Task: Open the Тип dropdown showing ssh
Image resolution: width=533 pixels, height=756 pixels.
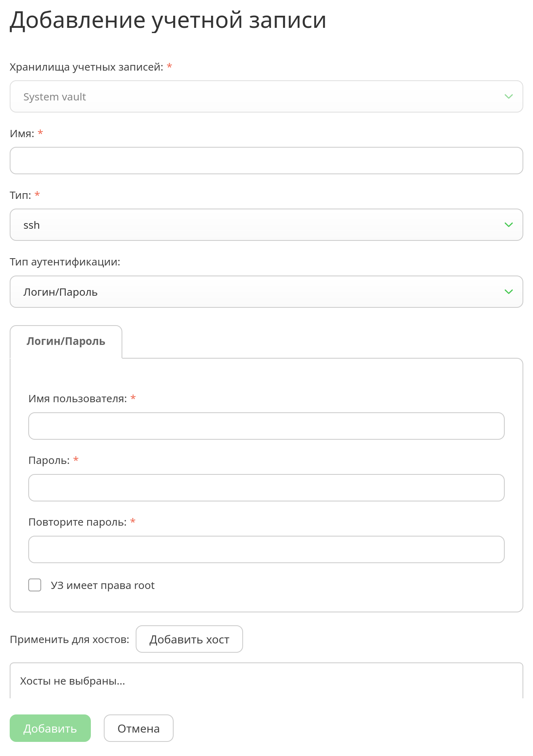Action: tap(266, 225)
